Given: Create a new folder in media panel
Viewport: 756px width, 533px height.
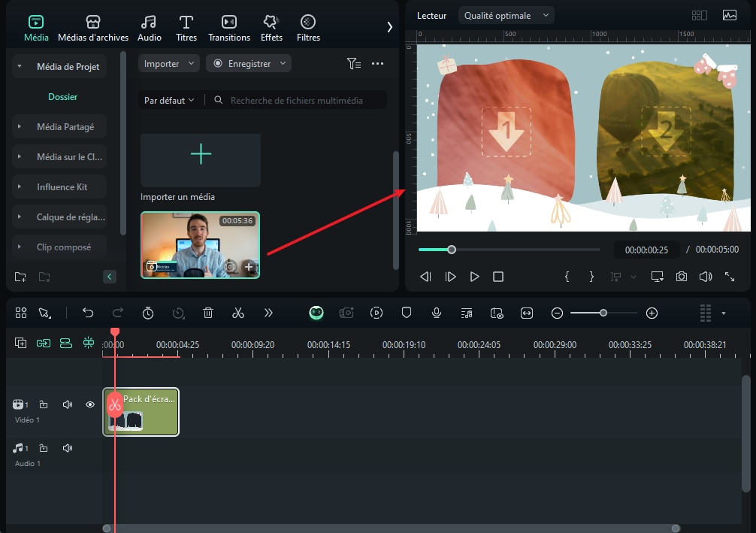Looking at the screenshot, I should point(20,277).
